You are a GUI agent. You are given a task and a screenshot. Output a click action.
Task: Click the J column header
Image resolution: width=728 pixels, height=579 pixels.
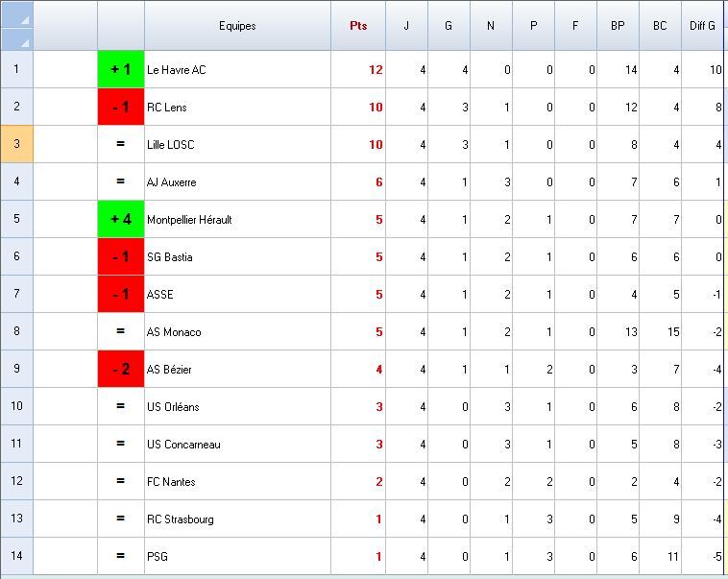[x=406, y=26]
